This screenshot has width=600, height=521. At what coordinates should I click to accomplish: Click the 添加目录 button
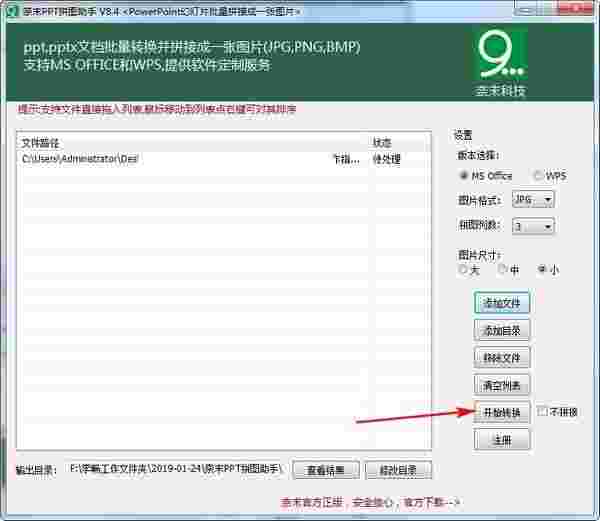pyautogui.click(x=502, y=330)
